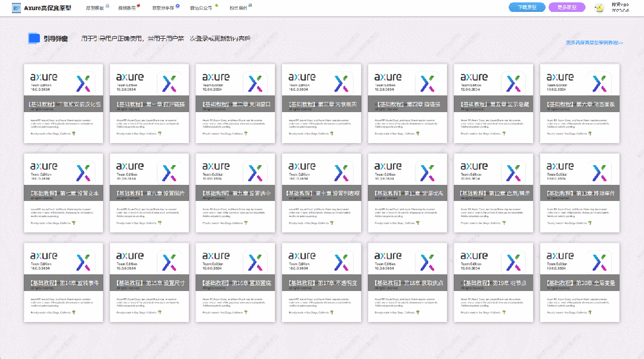
Task: Click the Axure X icon on 第12章 card
Action: coord(514,172)
